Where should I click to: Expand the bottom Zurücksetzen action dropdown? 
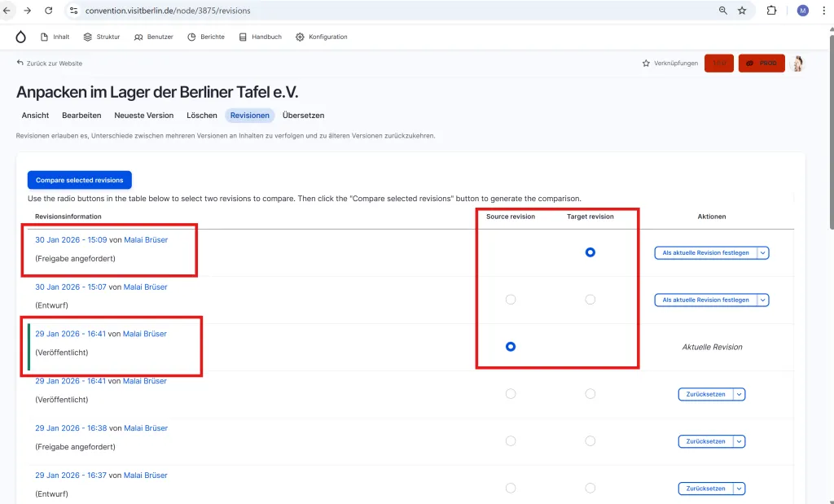739,488
